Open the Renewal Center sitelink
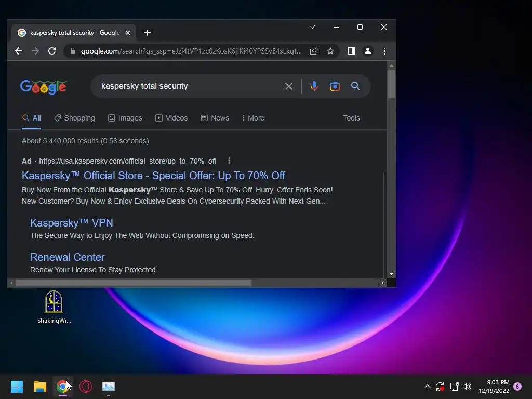532x399 pixels. pyautogui.click(x=68, y=257)
